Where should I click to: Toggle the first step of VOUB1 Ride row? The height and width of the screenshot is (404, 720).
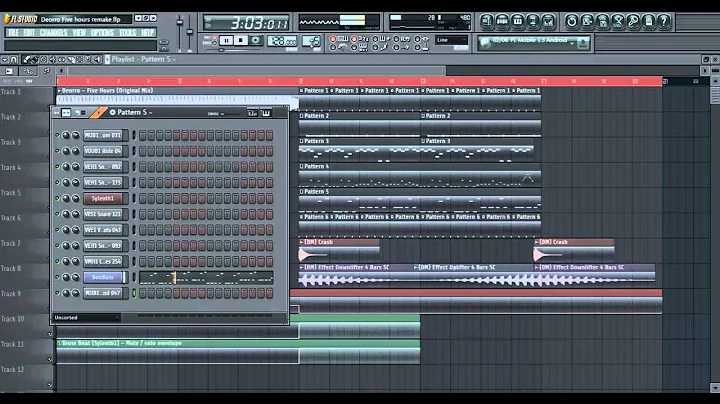tap(143, 151)
